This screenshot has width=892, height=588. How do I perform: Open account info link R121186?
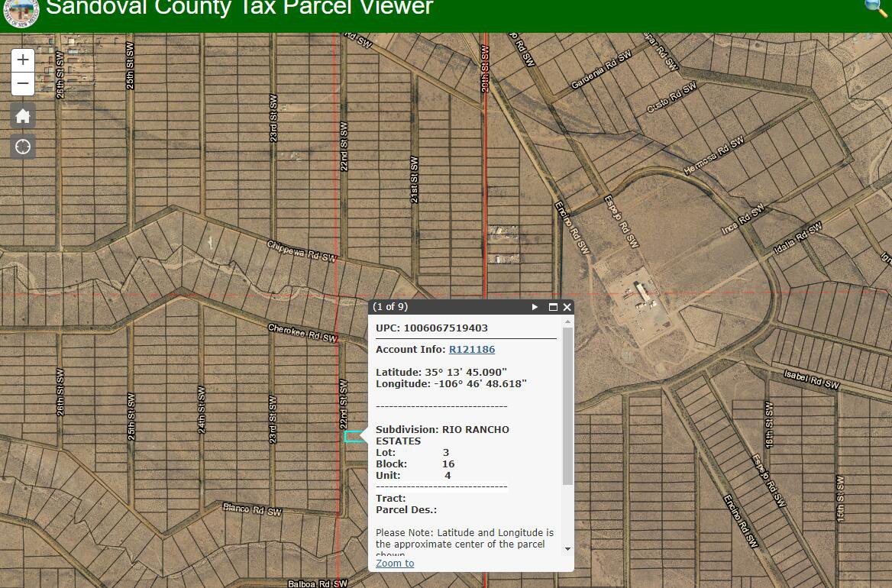472,350
